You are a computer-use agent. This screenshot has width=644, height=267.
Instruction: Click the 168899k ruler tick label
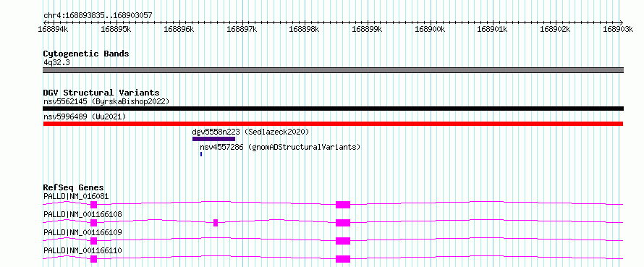[x=367, y=29]
